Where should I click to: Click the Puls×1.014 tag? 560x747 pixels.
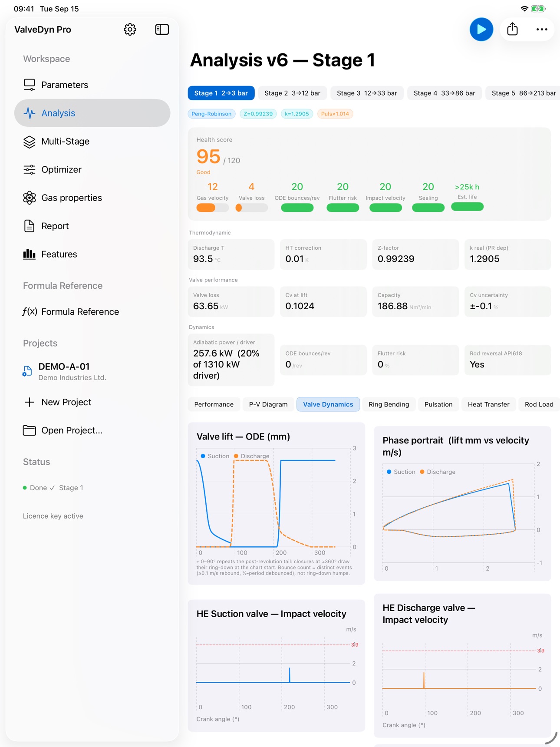[x=335, y=114]
